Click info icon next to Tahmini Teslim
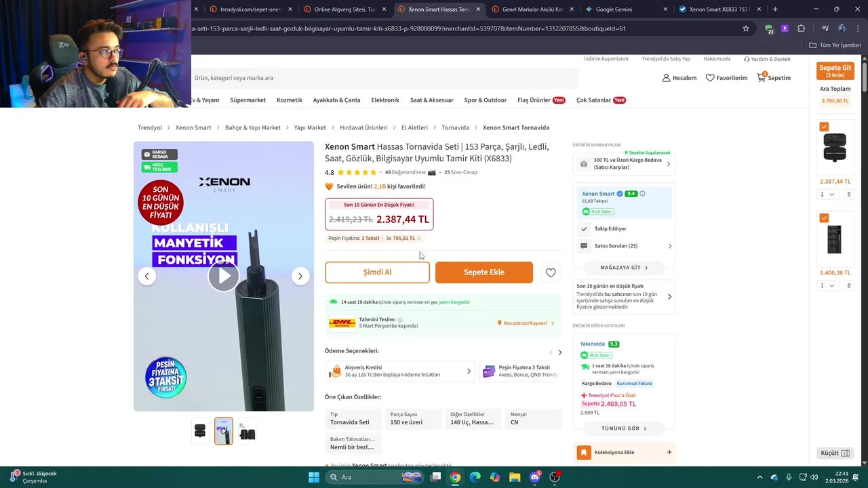This screenshot has width=868, height=488. [400, 320]
